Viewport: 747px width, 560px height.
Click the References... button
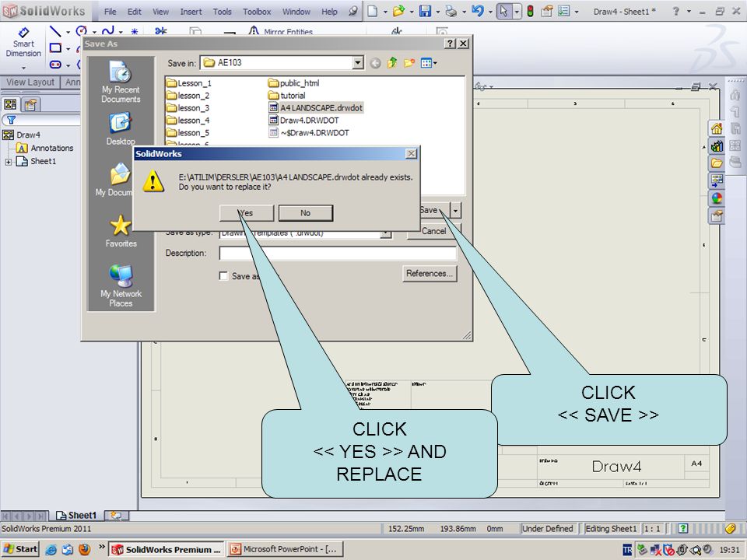coord(430,273)
